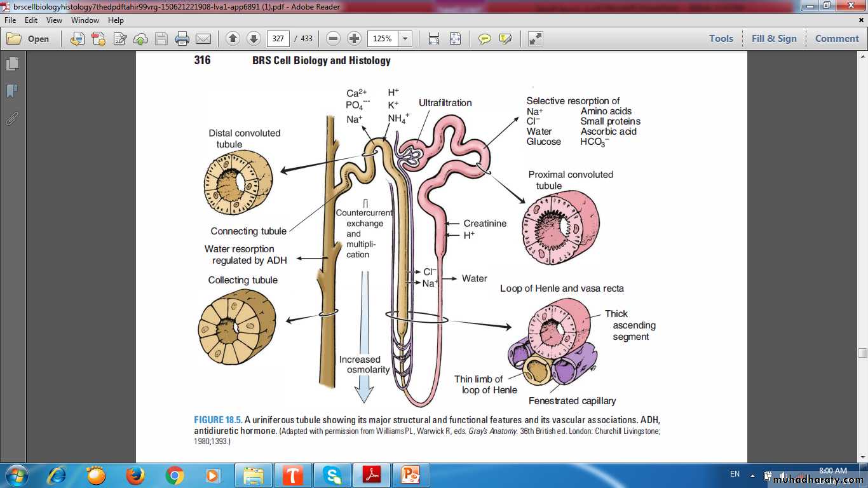Viewport: 868px width, 488px height.
Task: Zoom in using the plus button
Action: click(x=355, y=39)
